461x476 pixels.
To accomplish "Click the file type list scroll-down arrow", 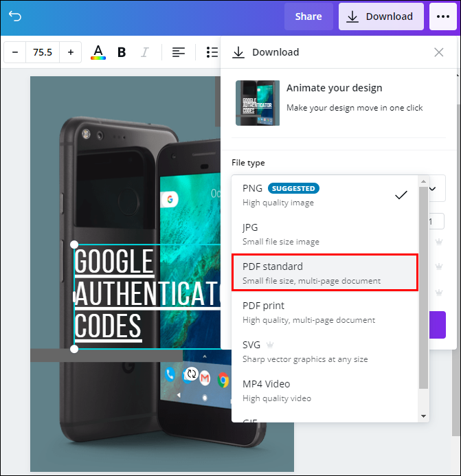I will [423, 416].
